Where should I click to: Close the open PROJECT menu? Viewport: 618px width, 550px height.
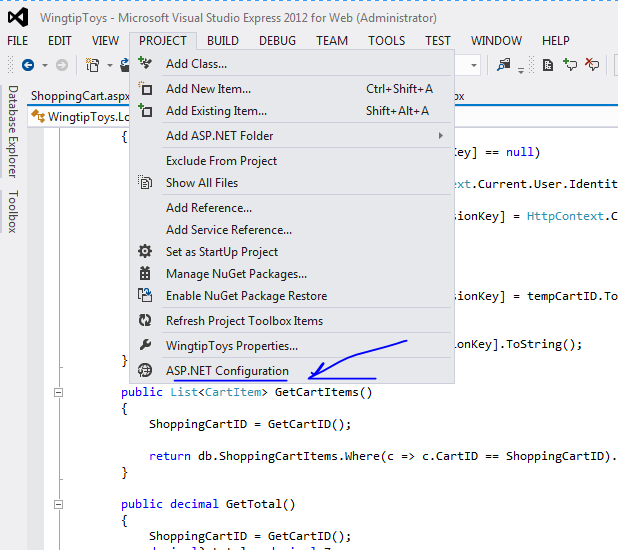[163, 41]
